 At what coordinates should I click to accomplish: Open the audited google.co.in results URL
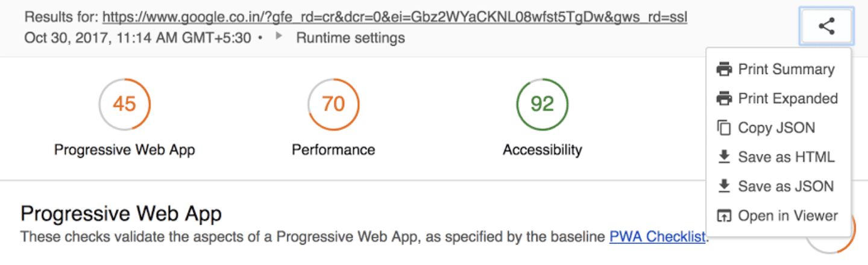pos(394,17)
